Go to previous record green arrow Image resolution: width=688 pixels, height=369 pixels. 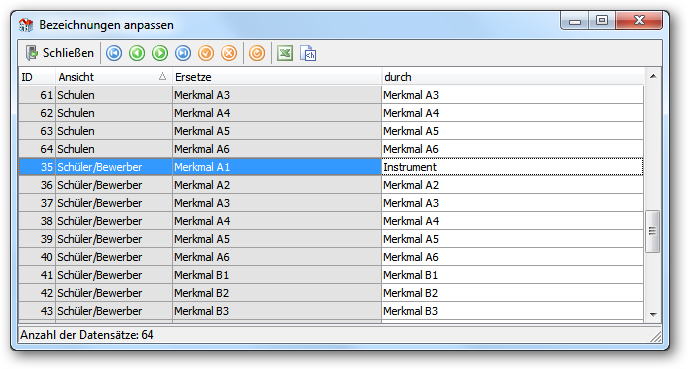point(137,53)
